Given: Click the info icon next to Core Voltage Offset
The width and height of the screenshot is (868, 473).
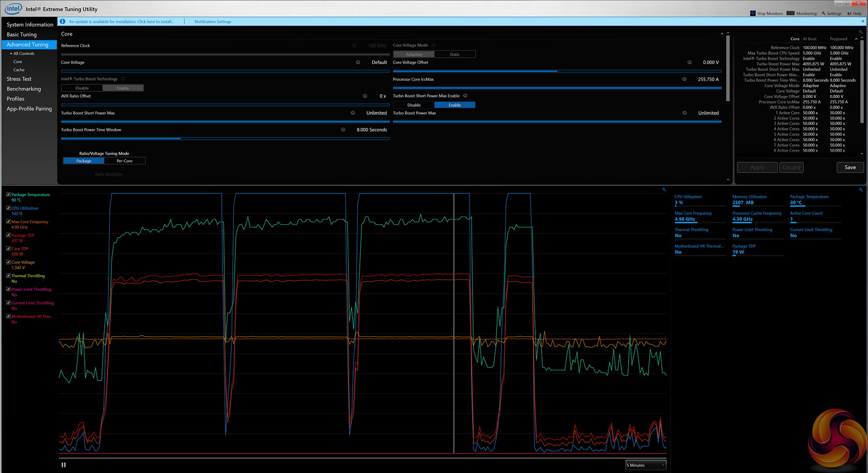Looking at the screenshot, I should point(690,62).
